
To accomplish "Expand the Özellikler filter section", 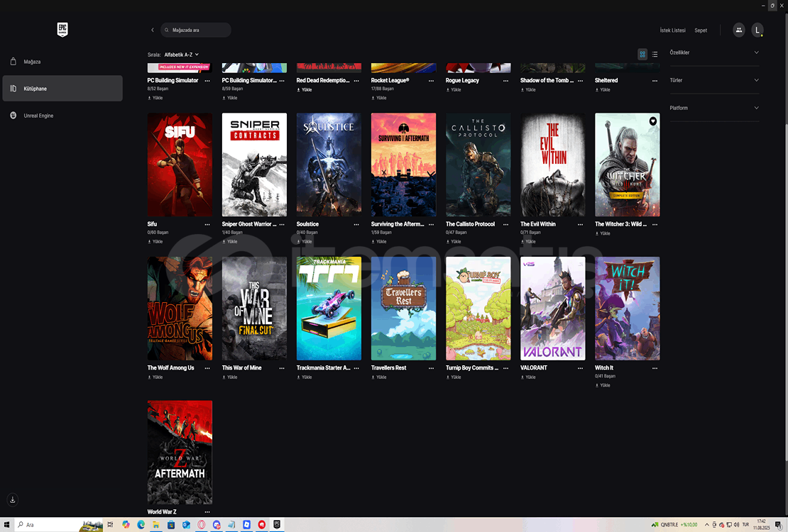I will pos(714,52).
